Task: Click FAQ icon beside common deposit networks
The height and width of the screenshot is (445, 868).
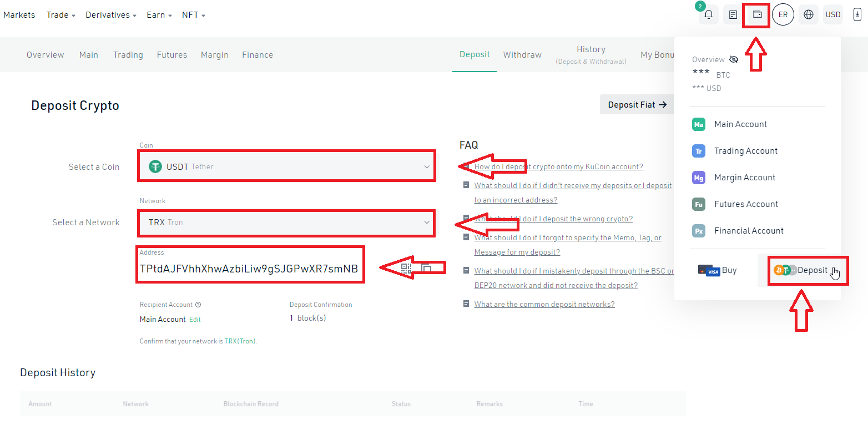Action: point(467,304)
